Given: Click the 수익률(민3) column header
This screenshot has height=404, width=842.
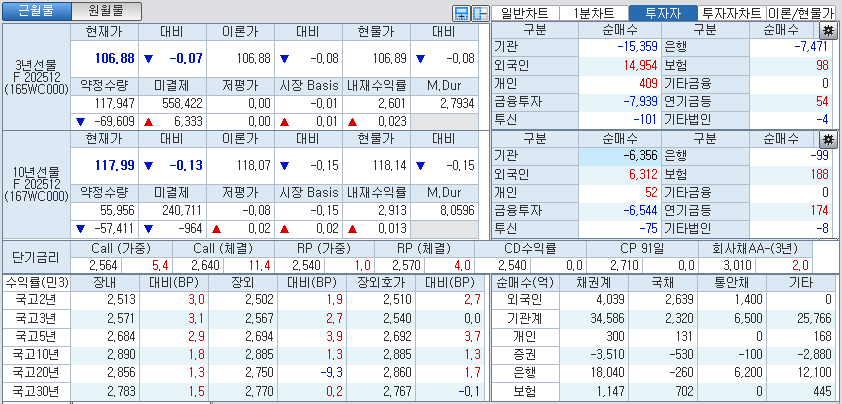Looking at the screenshot, I should (36, 282).
